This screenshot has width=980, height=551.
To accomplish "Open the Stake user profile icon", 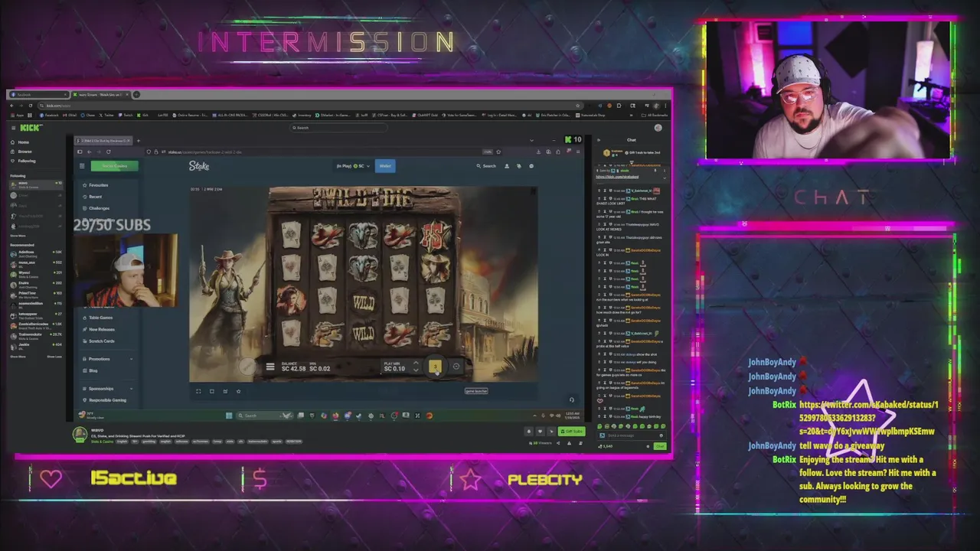I will pyautogui.click(x=506, y=166).
